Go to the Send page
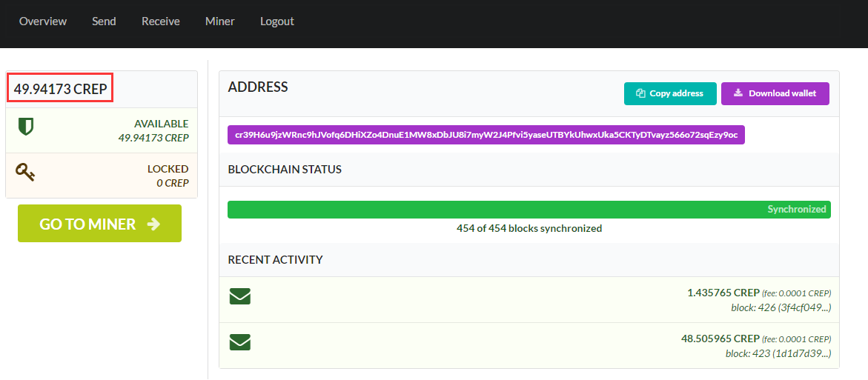This screenshot has height=380, width=868. 104,21
